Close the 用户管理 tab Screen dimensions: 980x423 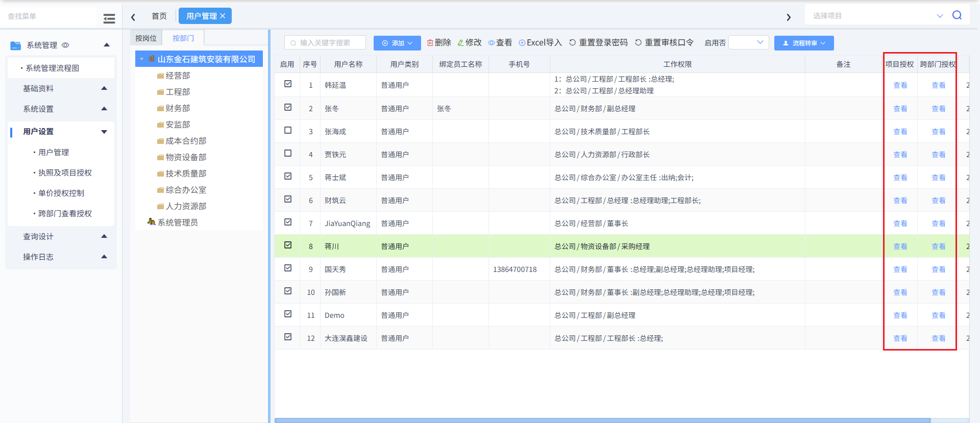(223, 16)
